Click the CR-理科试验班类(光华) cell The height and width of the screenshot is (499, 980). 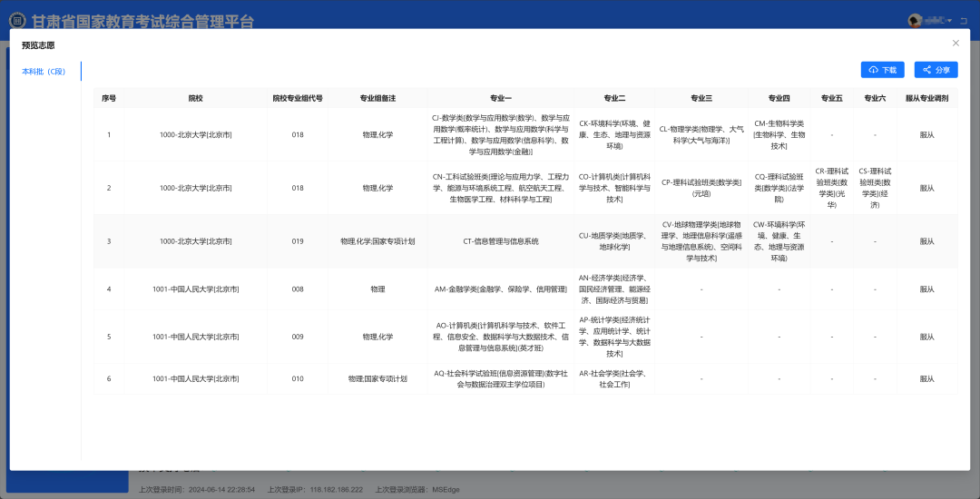[832, 188]
